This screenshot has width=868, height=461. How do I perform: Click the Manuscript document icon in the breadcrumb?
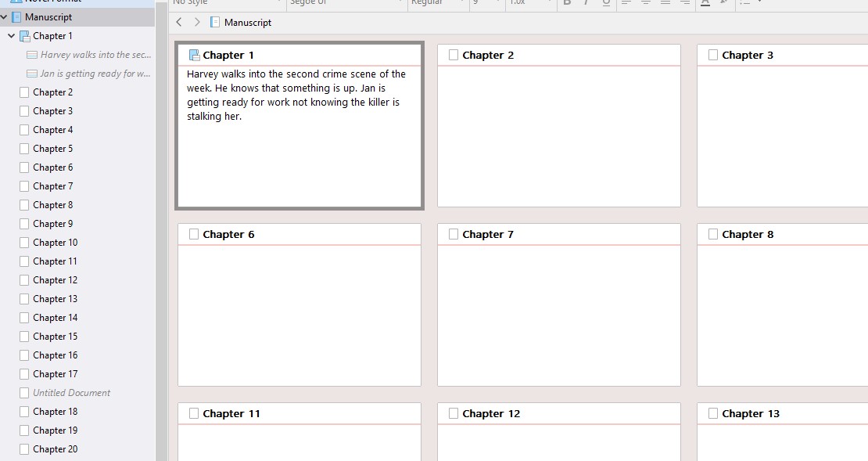[x=214, y=23]
